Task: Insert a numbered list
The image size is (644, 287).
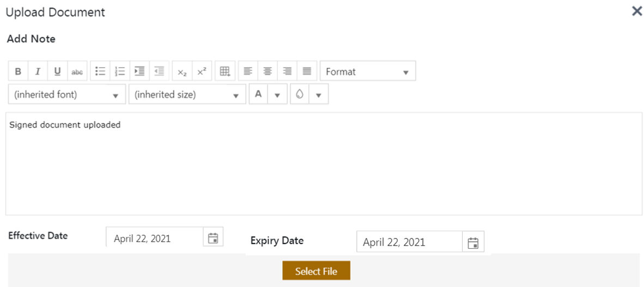Action: [120, 71]
